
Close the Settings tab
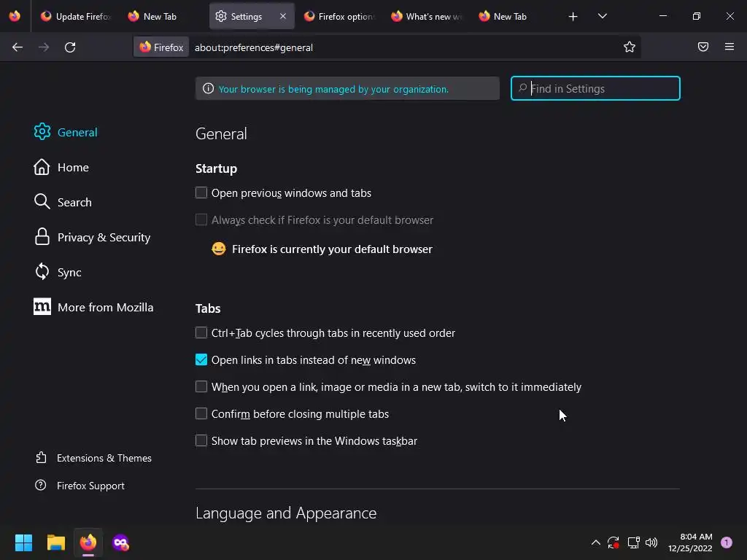pyautogui.click(x=283, y=16)
